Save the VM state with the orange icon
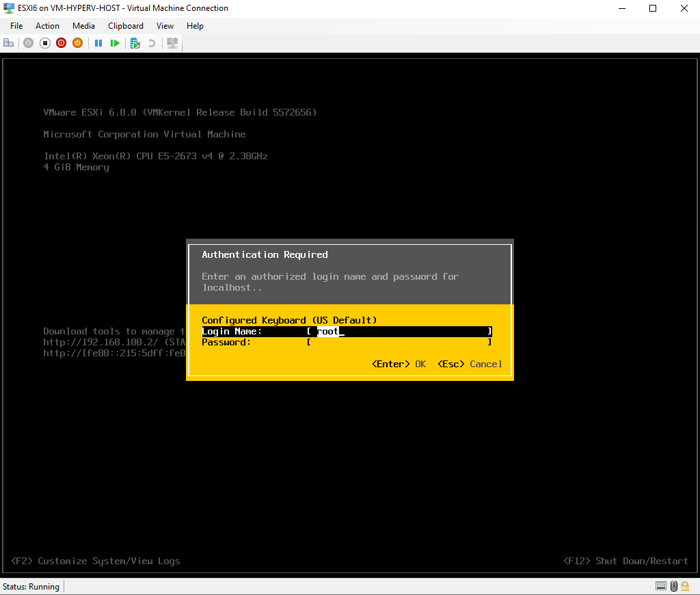The width and height of the screenshot is (700, 595). pos(78,43)
